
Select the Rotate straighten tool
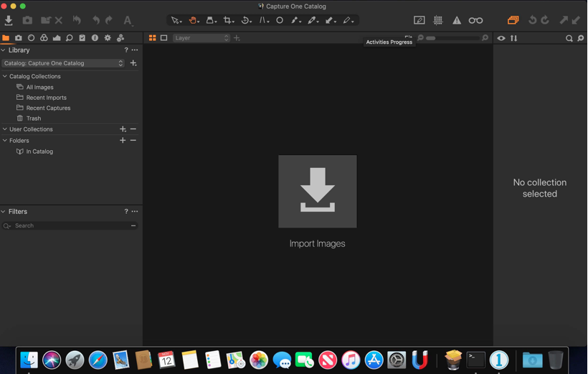pyautogui.click(x=246, y=20)
